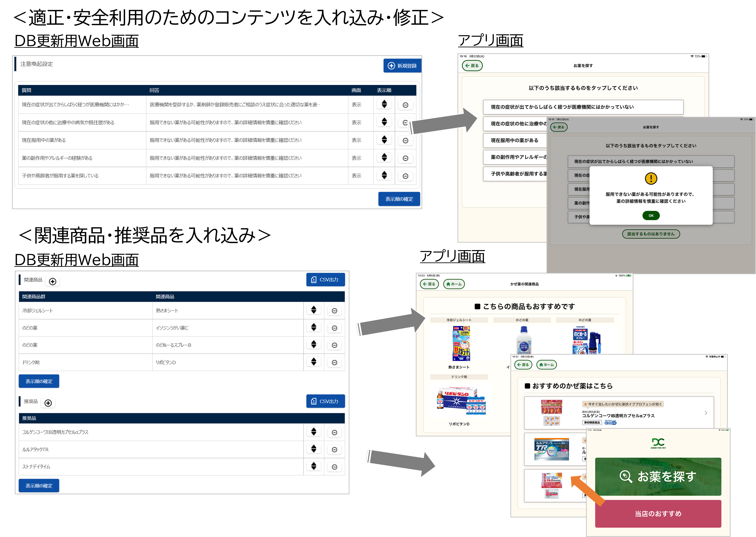Viewport: 756px width, 537px height.
Task: Tap the 当店のおすすめ red button
Action: click(658, 513)
